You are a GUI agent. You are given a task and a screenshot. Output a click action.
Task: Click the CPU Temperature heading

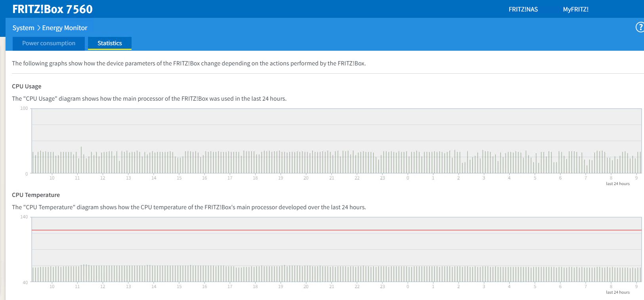[x=36, y=195]
